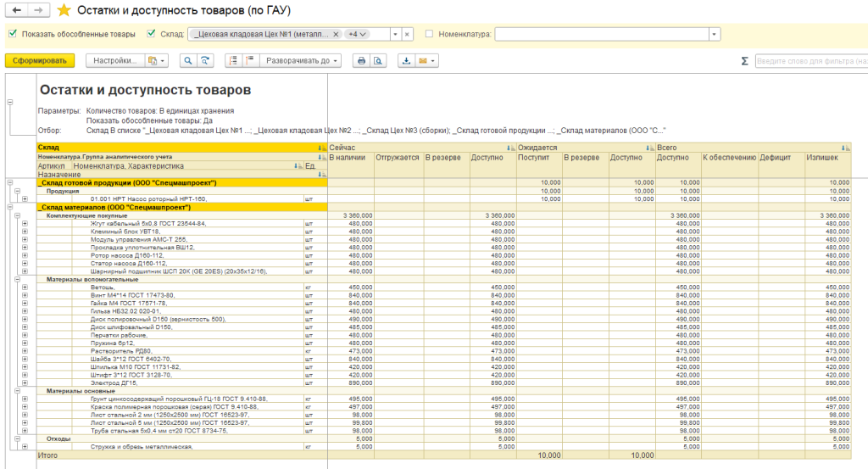Viewport: 868px width, 469px height.
Task: Click the filter word input field
Action: pyautogui.click(x=811, y=61)
